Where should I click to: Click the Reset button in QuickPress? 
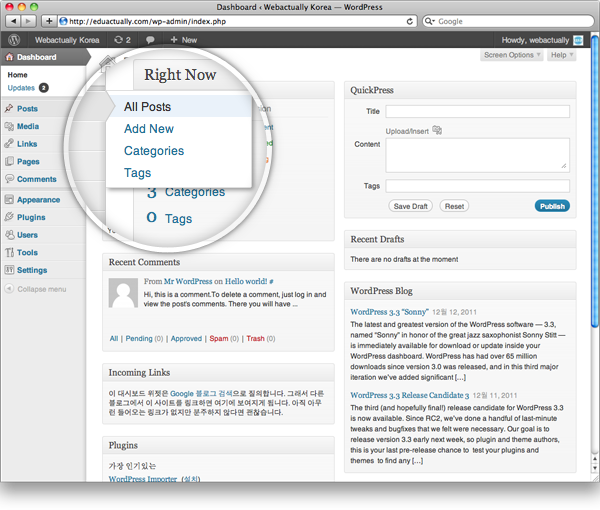454,206
